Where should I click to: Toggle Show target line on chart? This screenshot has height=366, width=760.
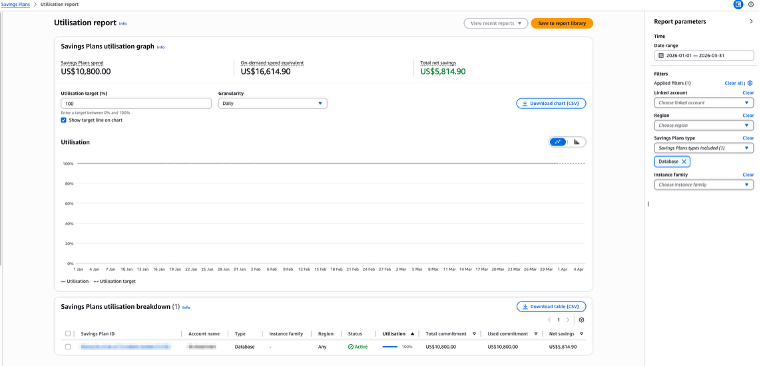click(63, 120)
